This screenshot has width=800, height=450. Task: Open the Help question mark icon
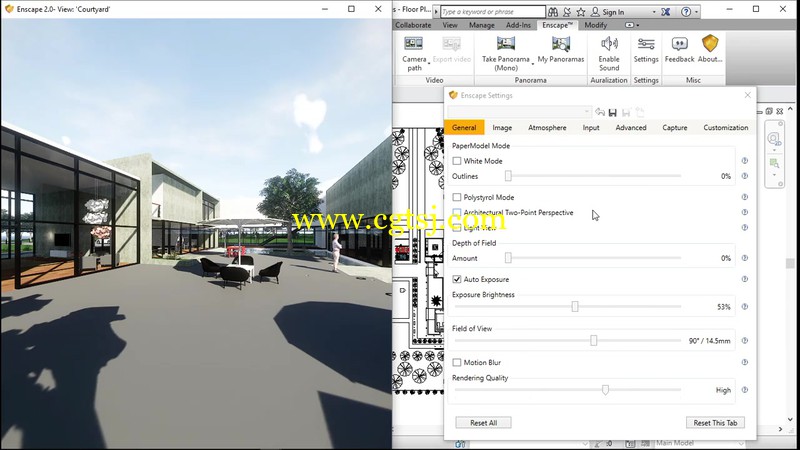[686, 11]
